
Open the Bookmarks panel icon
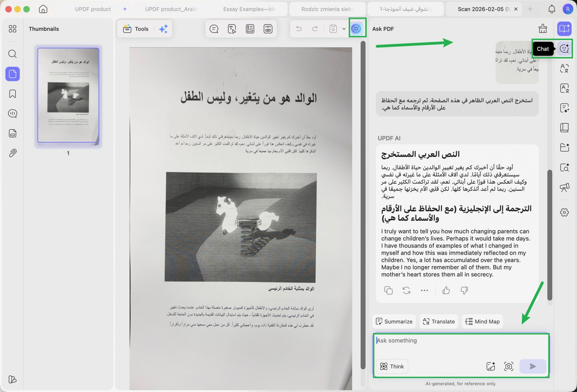click(12, 94)
